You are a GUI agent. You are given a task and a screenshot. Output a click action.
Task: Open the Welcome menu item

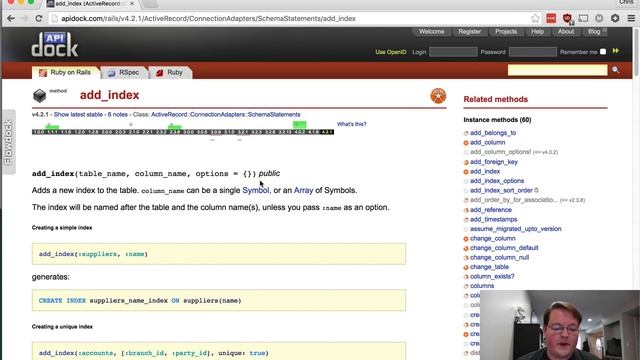click(431, 31)
